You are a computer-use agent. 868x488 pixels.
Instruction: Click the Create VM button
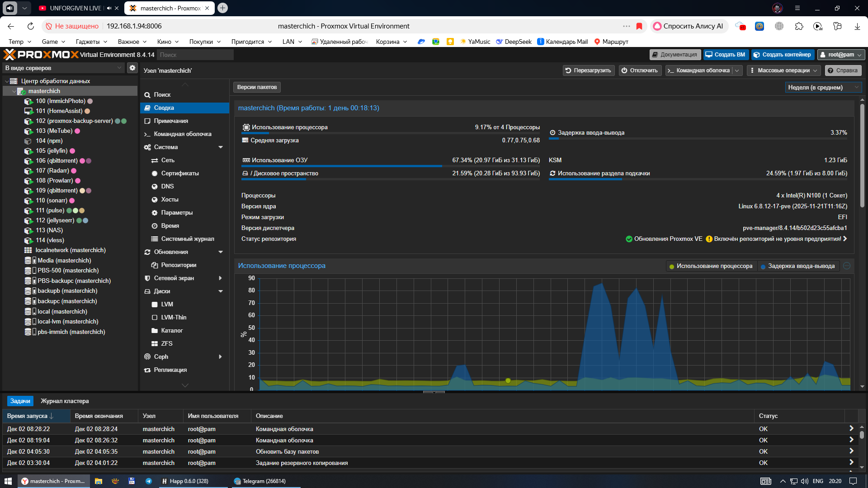coord(726,55)
